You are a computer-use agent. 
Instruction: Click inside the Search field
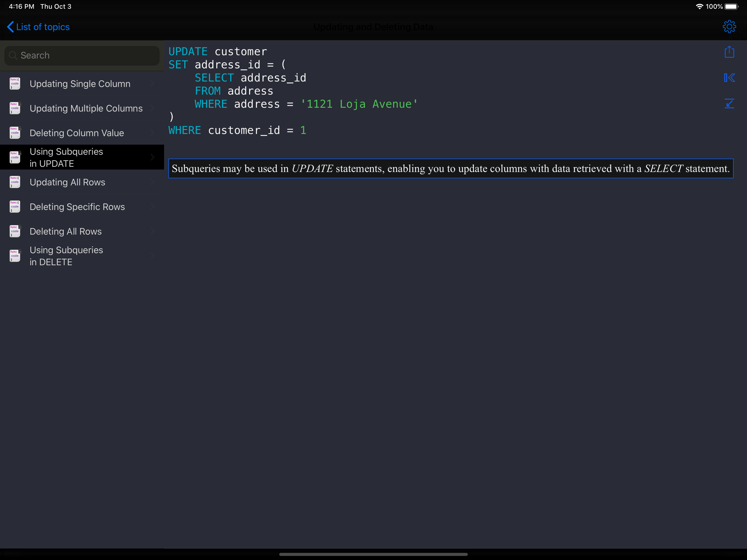pyautogui.click(x=84, y=56)
